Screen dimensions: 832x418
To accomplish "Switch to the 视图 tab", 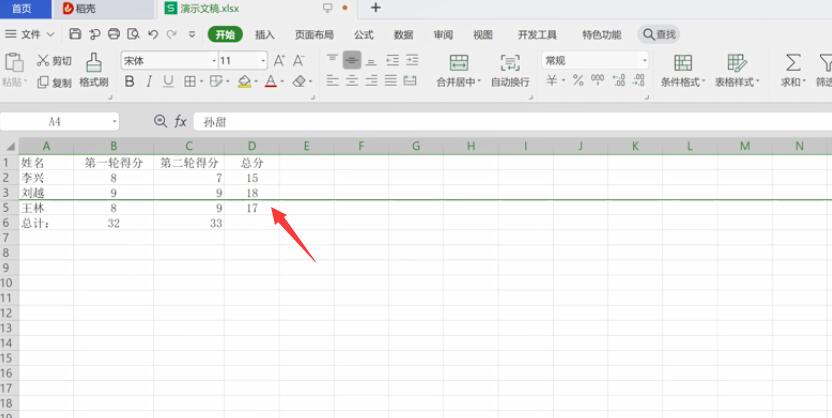I will (x=483, y=34).
